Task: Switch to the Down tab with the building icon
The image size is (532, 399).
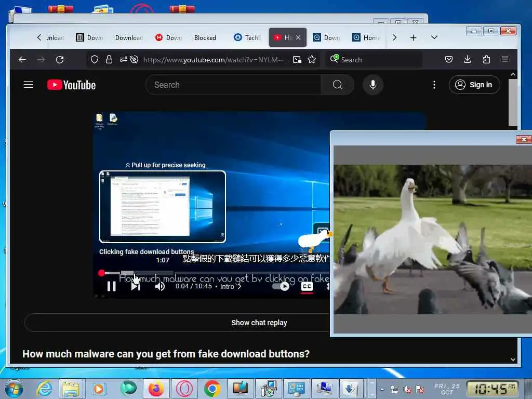Action: (90, 37)
